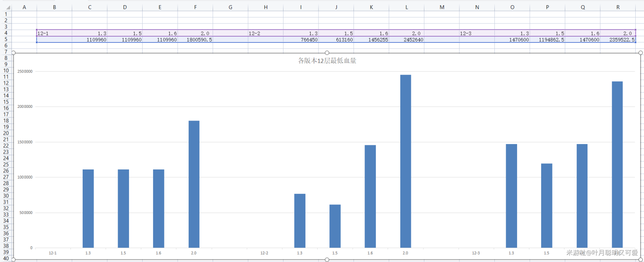Click the chart title 各版本12层最低血量
The image size is (644, 262).
click(327, 61)
